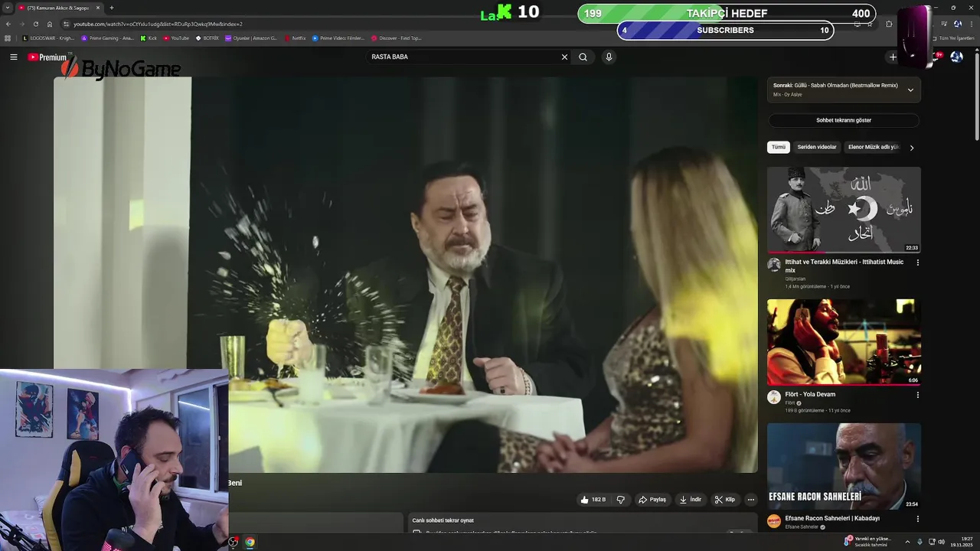Create a clip with Klip button
This screenshot has width=980, height=551.
(x=724, y=500)
